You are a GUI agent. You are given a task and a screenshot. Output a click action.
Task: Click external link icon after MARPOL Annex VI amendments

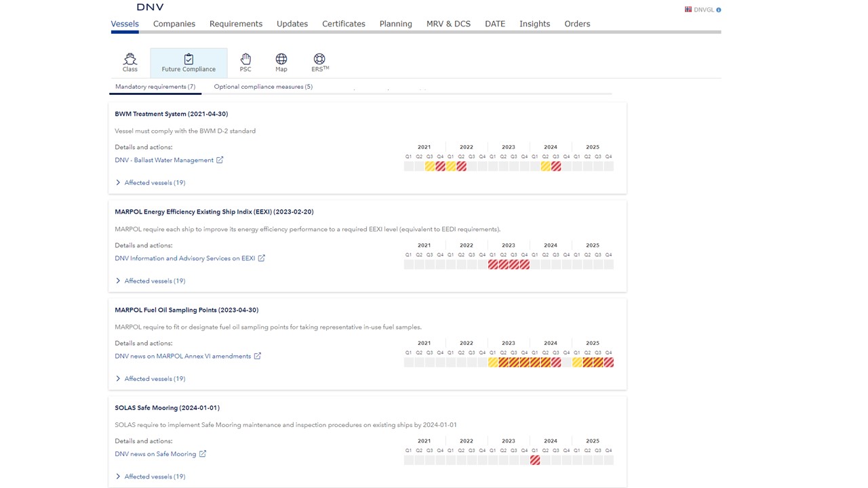pyautogui.click(x=258, y=356)
